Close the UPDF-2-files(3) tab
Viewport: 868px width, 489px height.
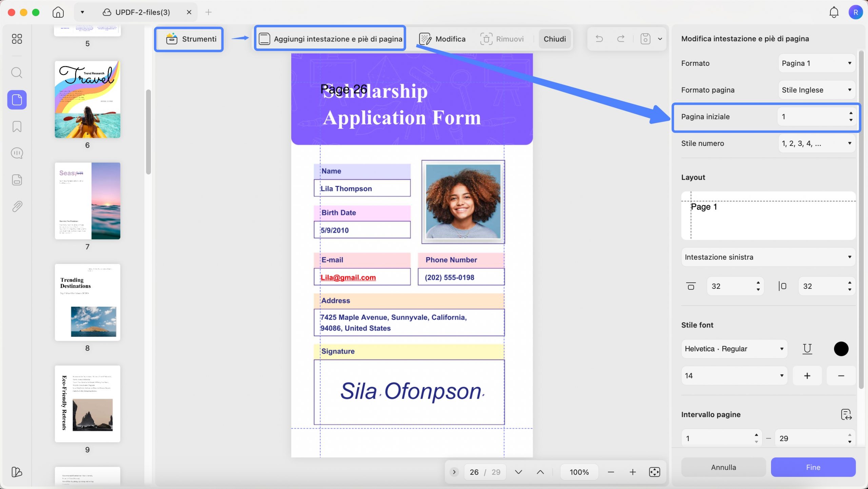click(189, 12)
